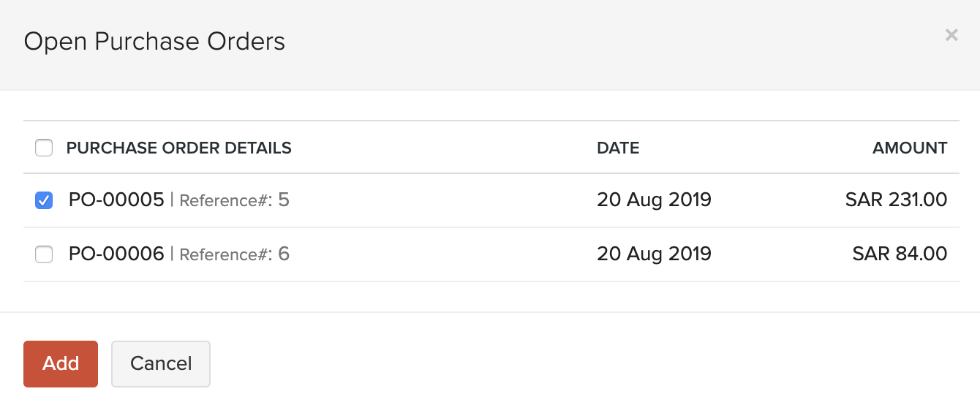Select the PO-00005 order number text

(x=116, y=200)
